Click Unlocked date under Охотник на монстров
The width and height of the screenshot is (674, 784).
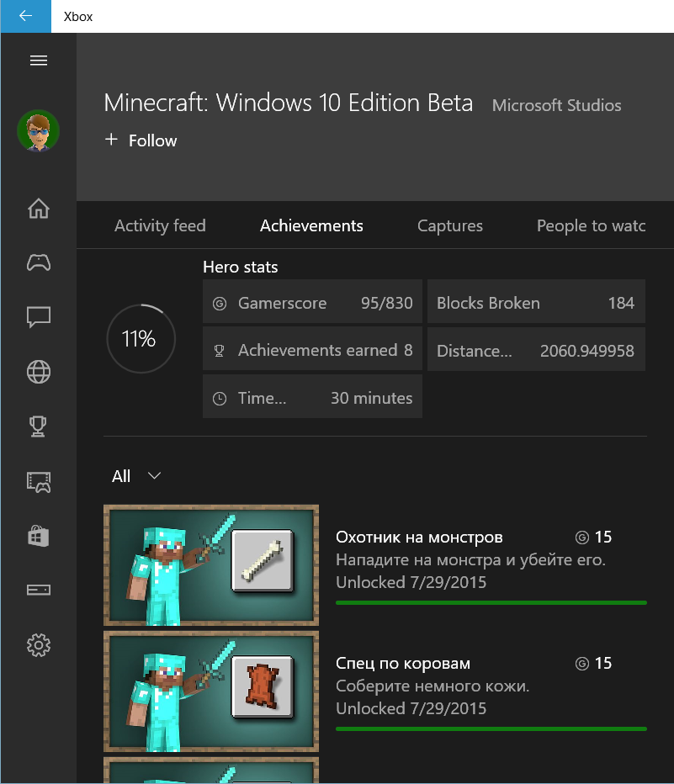(x=411, y=582)
